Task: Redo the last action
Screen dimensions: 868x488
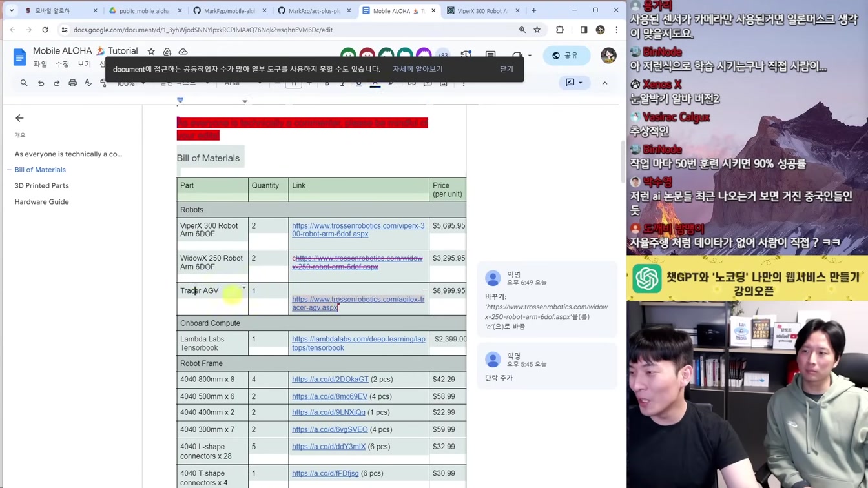Action: [x=56, y=83]
